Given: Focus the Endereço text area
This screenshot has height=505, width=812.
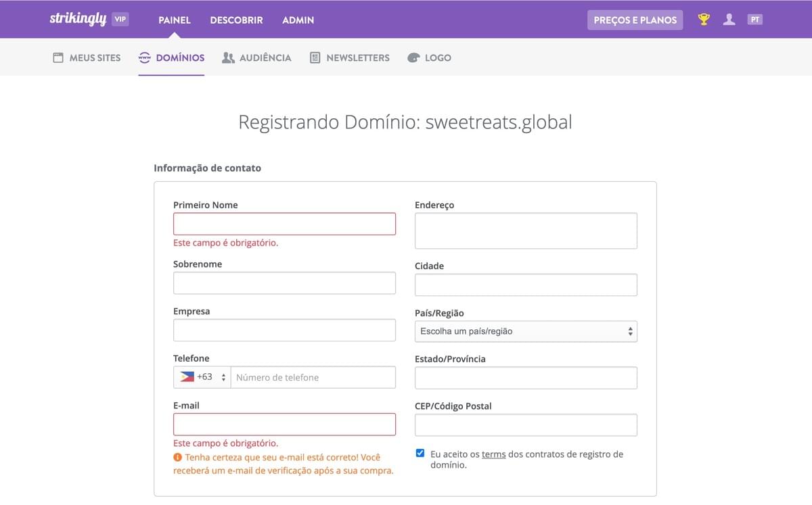Looking at the screenshot, I should pyautogui.click(x=526, y=231).
